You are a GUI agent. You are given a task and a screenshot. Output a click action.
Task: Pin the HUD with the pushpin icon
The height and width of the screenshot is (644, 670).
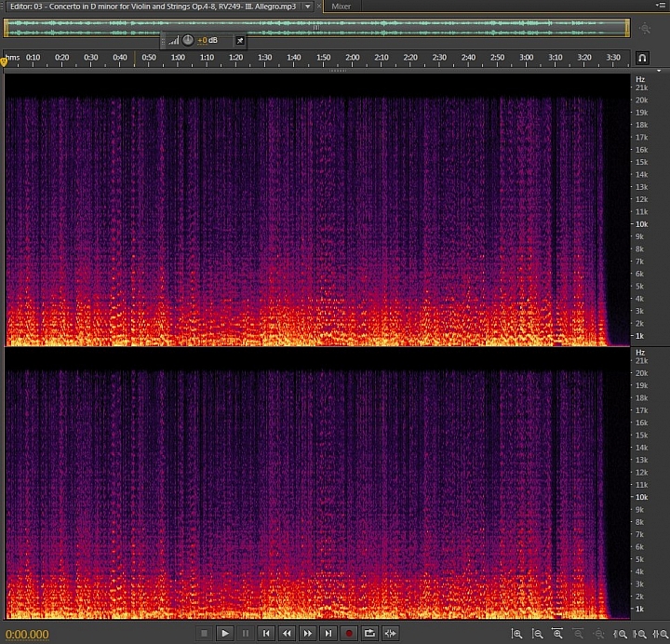click(x=240, y=40)
